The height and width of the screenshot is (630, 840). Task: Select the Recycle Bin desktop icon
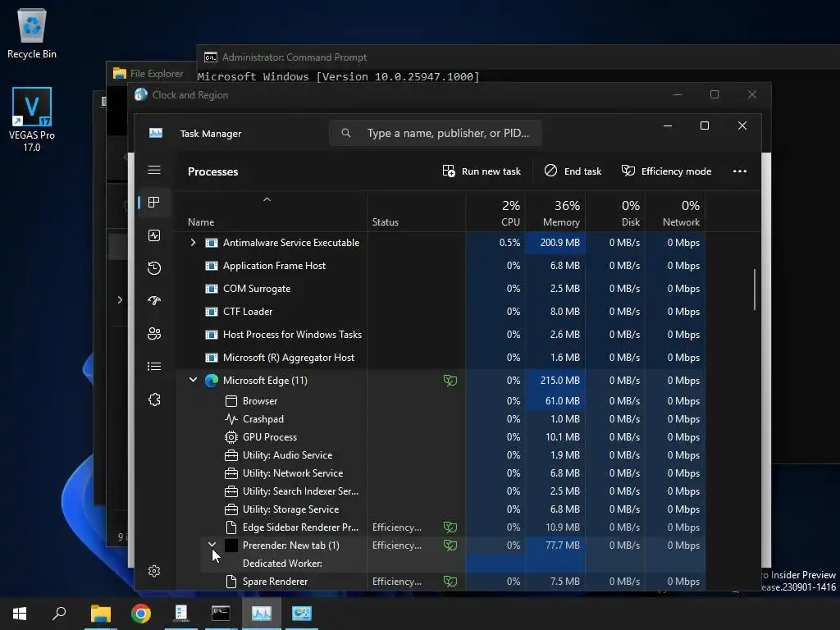[x=32, y=34]
